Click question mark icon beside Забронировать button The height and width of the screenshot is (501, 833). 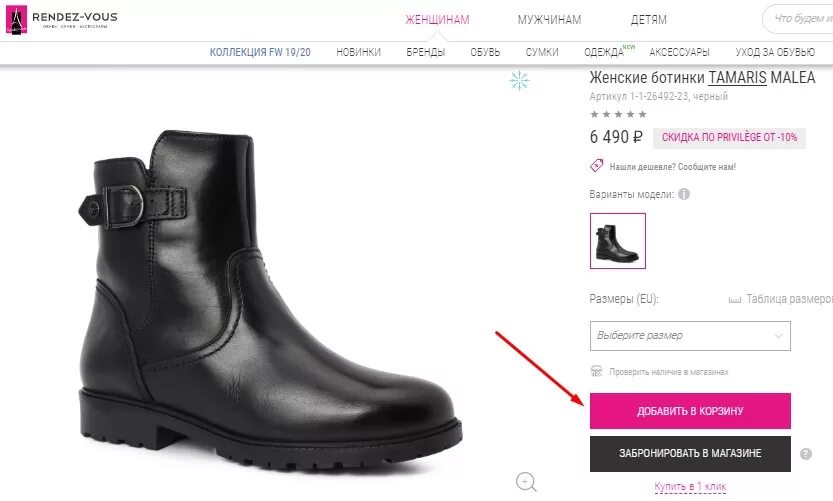806,454
